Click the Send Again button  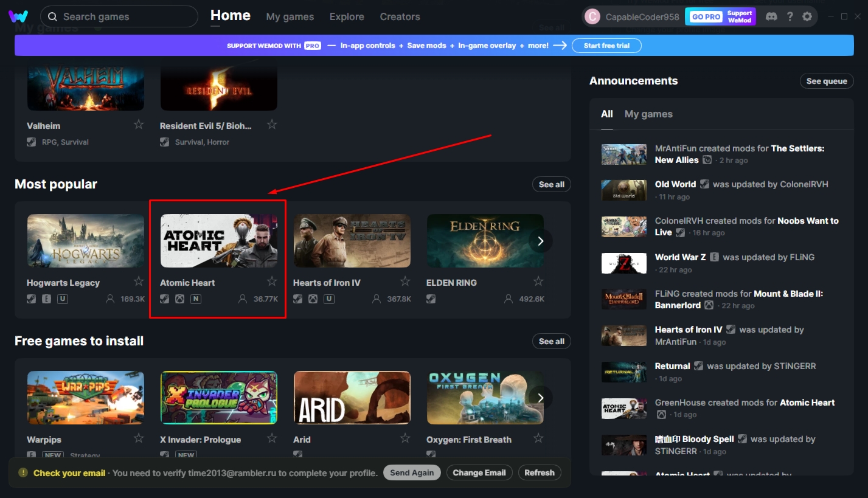click(x=412, y=472)
